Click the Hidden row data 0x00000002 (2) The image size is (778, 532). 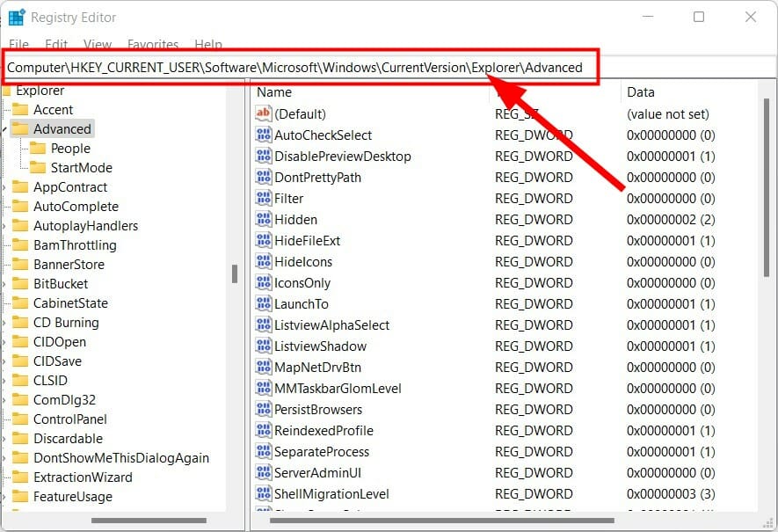(671, 219)
